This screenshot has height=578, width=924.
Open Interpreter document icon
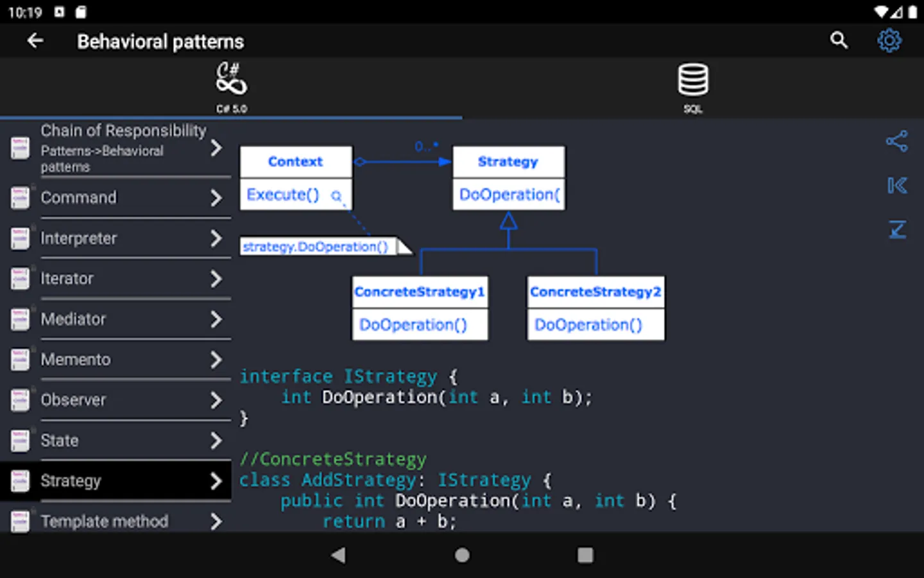pyautogui.click(x=20, y=238)
